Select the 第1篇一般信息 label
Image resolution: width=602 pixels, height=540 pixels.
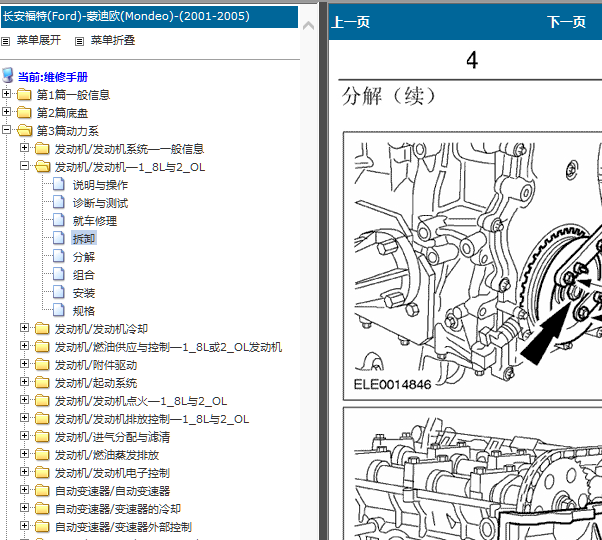[73, 95]
